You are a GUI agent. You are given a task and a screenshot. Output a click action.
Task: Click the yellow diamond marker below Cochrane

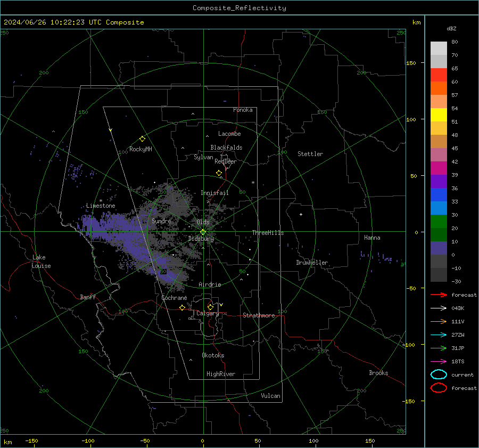[183, 307]
